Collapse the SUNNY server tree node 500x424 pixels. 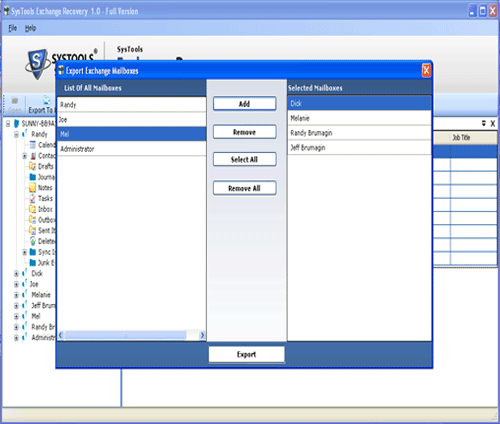[8, 124]
